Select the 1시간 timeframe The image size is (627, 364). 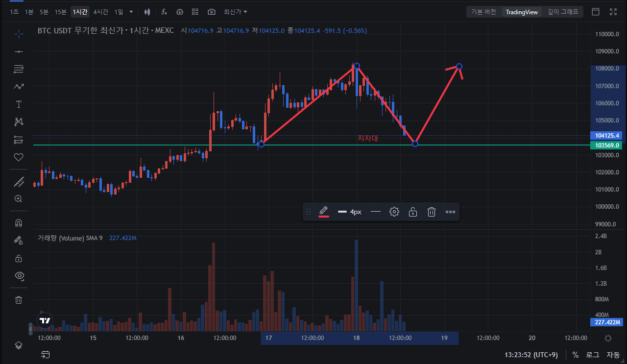pyautogui.click(x=80, y=12)
